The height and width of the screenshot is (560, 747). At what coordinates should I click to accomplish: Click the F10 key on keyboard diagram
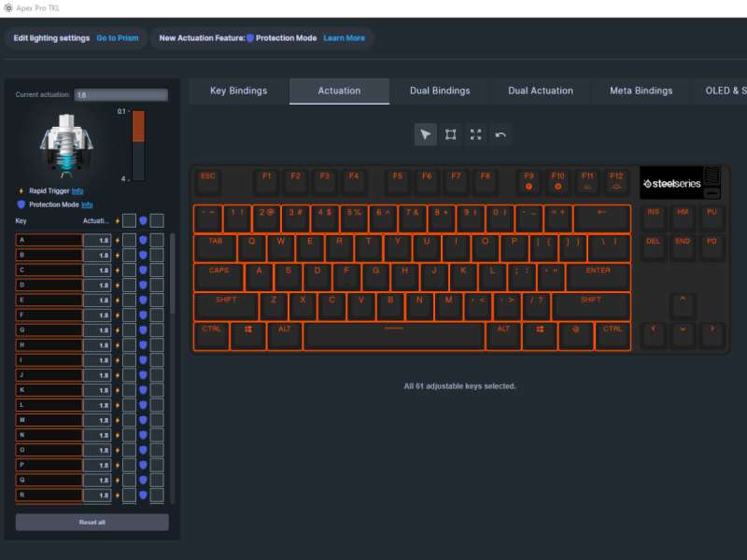click(557, 181)
